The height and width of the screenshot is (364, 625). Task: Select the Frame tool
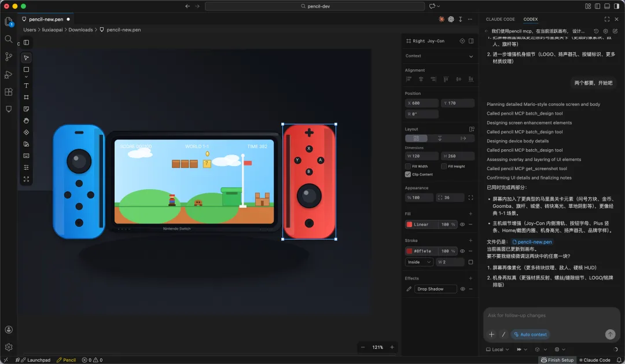coord(26,97)
